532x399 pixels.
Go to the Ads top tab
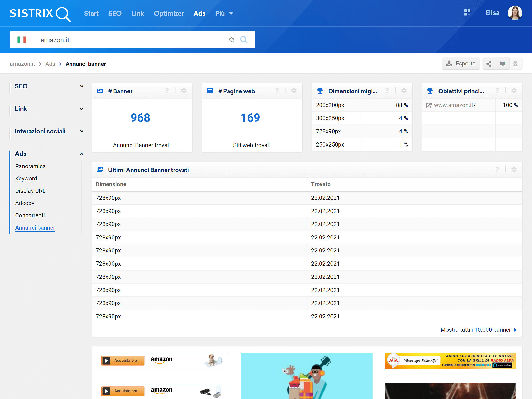(199, 14)
